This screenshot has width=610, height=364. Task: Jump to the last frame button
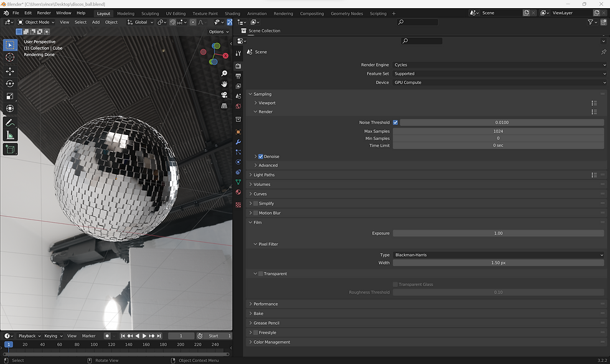click(159, 336)
